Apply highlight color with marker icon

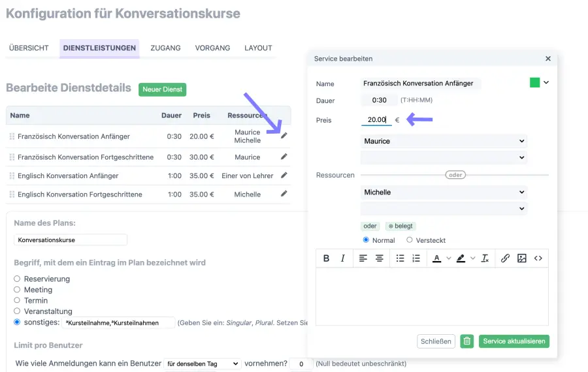461,258
